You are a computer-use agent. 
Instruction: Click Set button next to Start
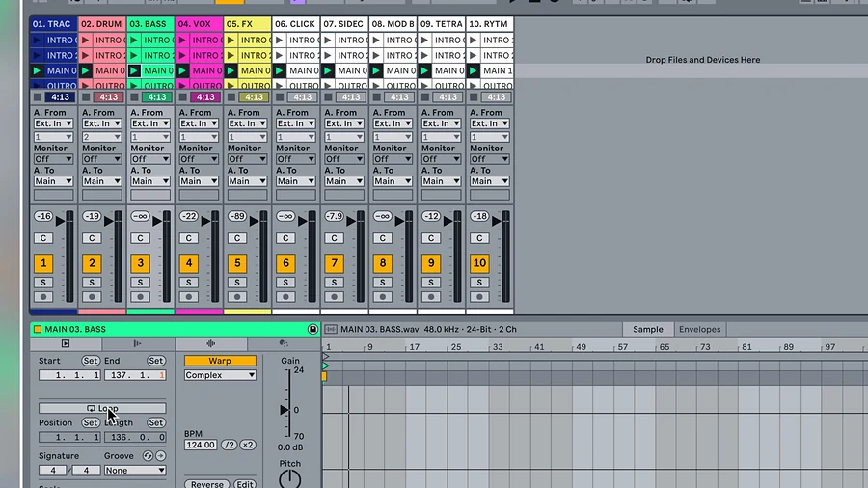pos(91,361)
